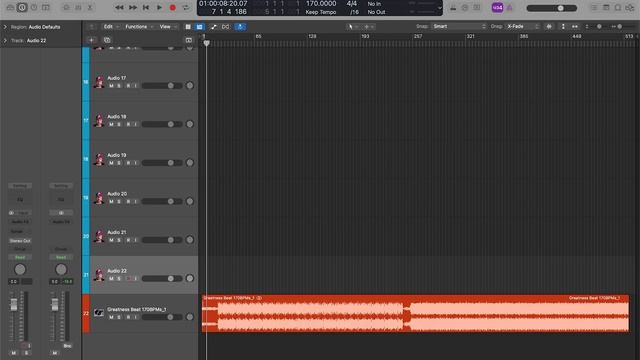
Task: Toggle the grid view button in tracks menu bar
Action: pyautogui.click(x=188, y=27)
